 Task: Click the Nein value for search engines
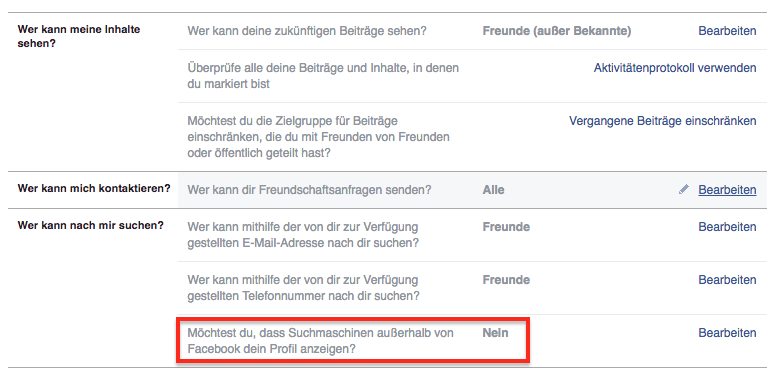pos(495,333)
